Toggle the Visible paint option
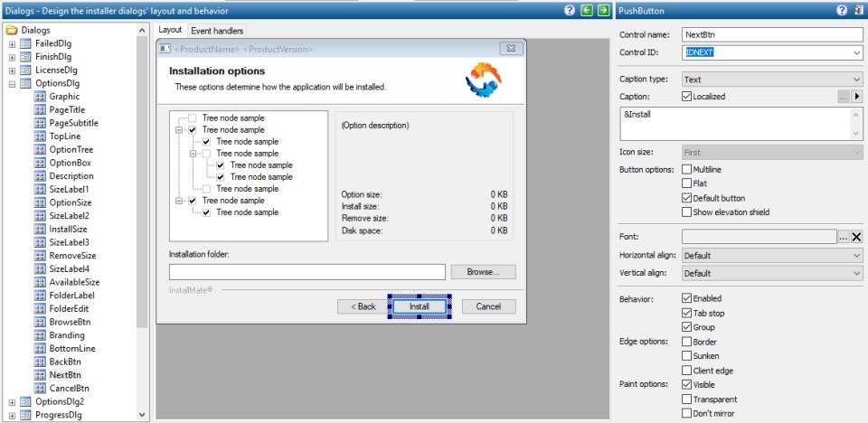868x423 pixels. pos(687,385)
